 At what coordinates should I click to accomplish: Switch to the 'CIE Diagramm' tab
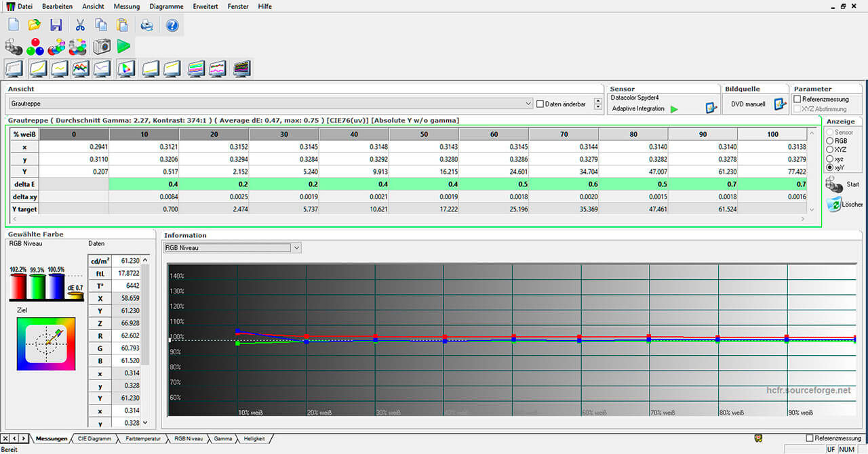94,438
